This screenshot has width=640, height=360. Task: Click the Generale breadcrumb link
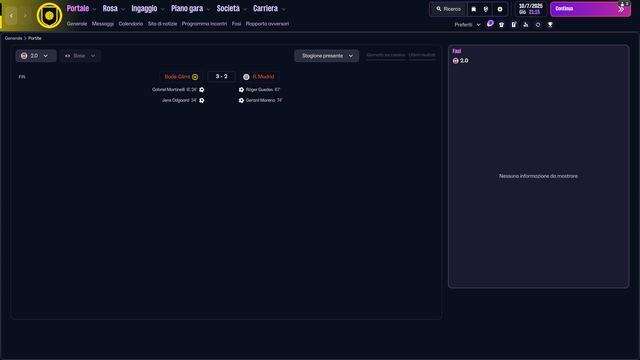point(13,38)
